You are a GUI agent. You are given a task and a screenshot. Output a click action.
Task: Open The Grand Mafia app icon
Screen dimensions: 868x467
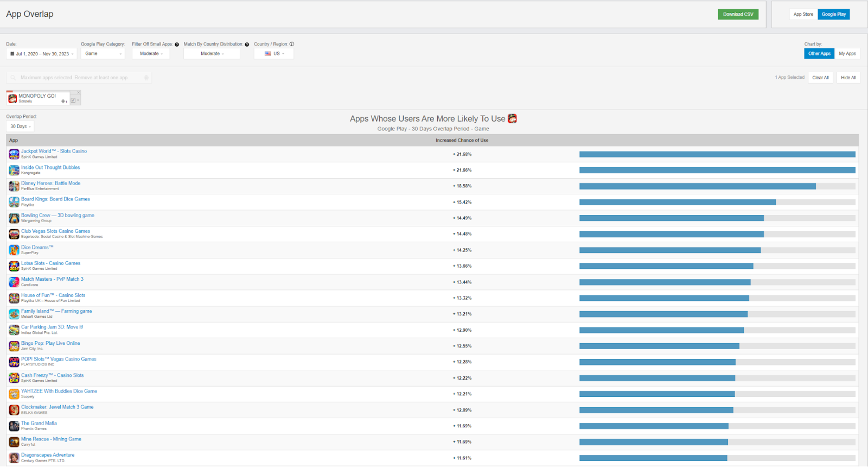coord(14,426)
